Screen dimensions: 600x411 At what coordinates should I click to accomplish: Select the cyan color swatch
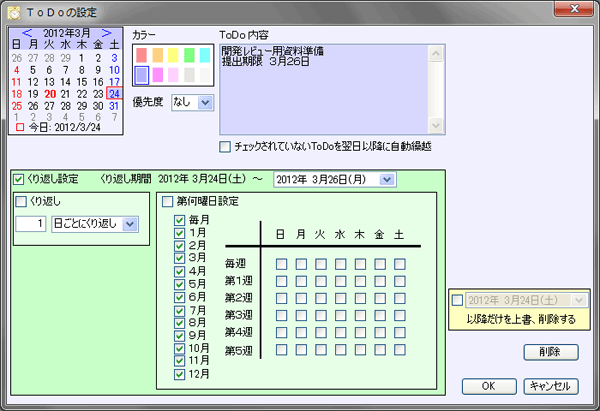point(205,55)
